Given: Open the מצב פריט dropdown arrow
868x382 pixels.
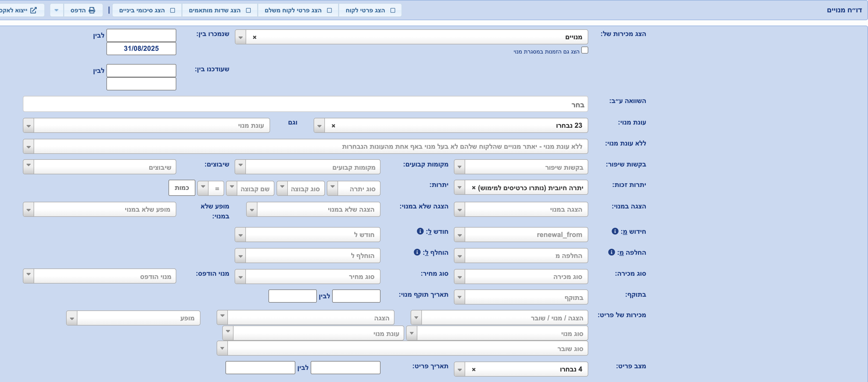Looking at the screenshot, I should coord(460,369).
